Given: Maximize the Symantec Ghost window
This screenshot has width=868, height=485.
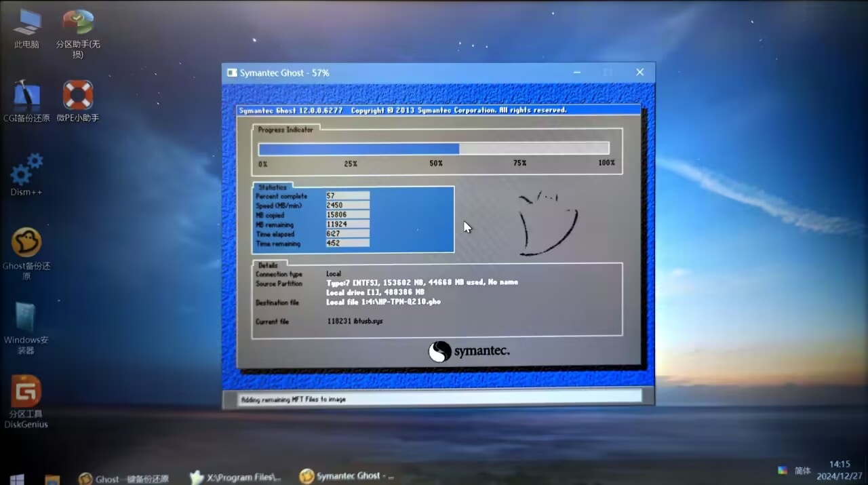Looking at the screenshot, I should 608,72.
